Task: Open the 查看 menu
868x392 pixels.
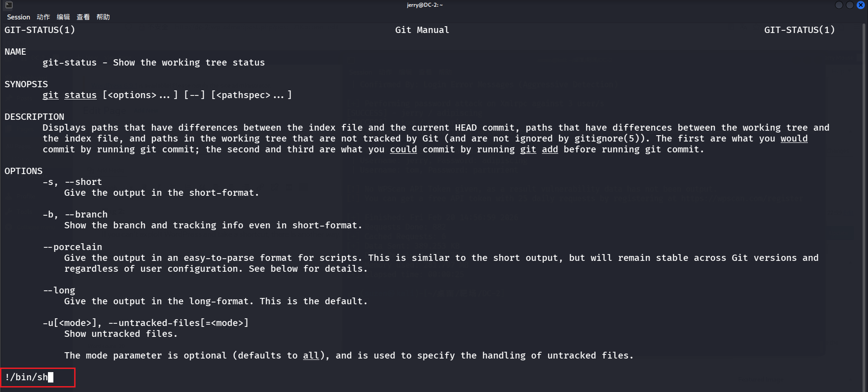Action: [83, 17]
